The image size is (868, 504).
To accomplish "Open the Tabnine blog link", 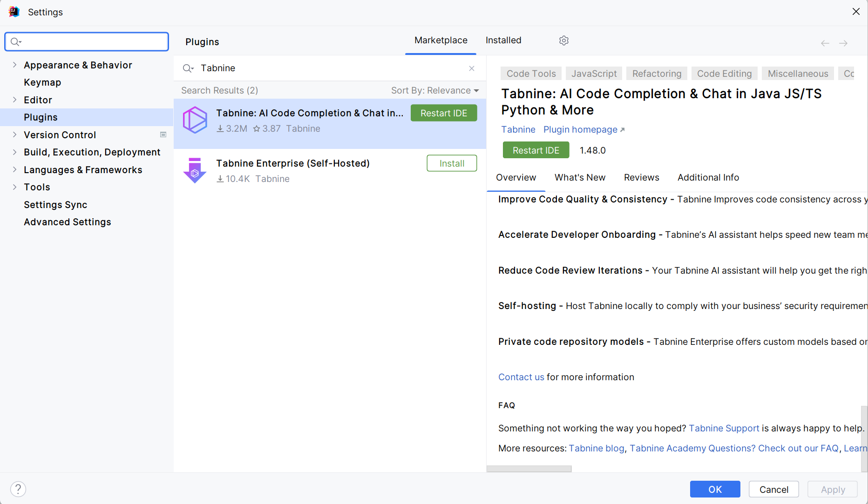I will [597, 448].
